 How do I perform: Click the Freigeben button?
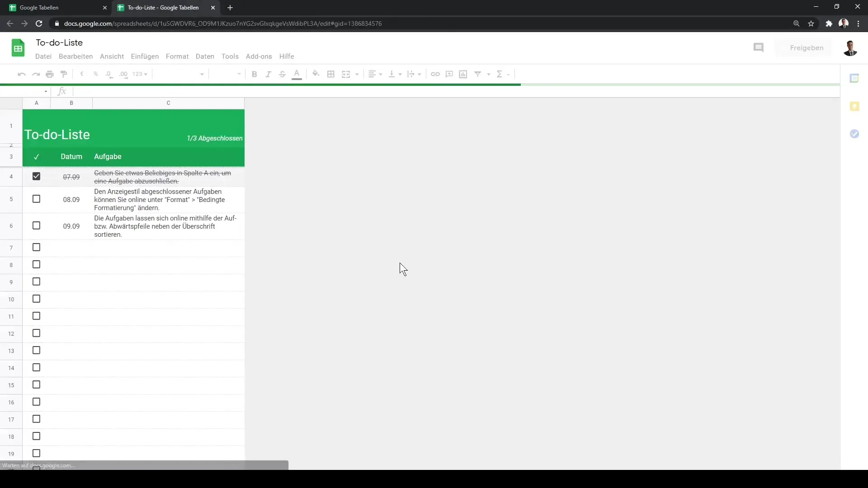(x=806, y=47)
